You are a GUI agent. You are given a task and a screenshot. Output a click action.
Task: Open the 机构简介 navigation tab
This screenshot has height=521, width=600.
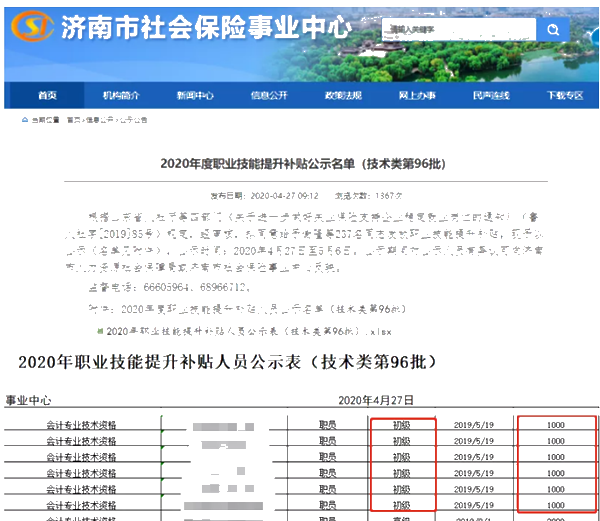coord(121,95)
